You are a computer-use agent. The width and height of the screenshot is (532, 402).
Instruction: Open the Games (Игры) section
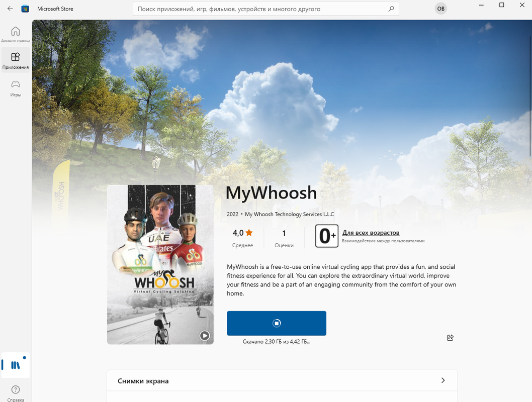pyautogui.click(x=15, y=88)
